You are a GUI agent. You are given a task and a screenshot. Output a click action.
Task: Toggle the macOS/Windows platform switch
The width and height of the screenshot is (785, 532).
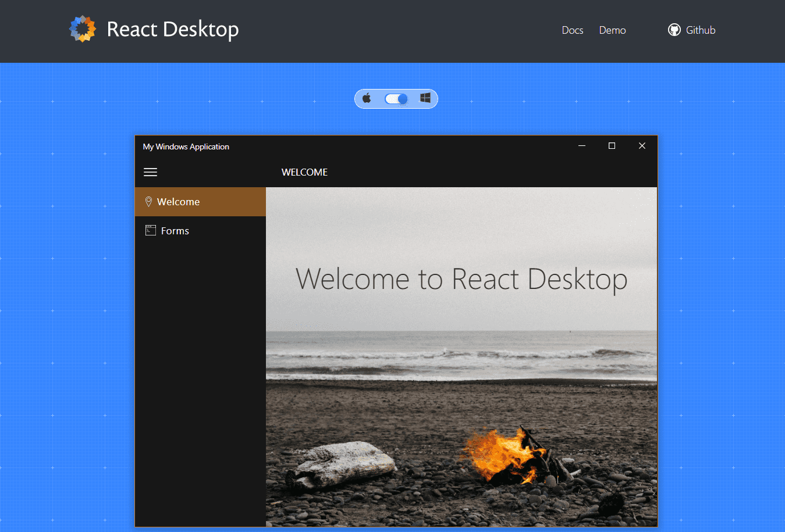[396, 99]
